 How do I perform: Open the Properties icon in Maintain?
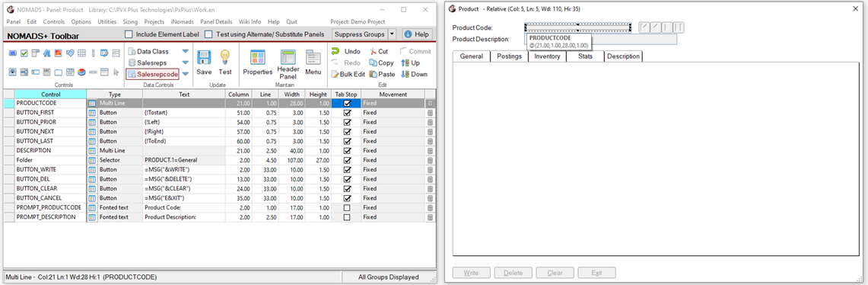(x=257, y=58)
